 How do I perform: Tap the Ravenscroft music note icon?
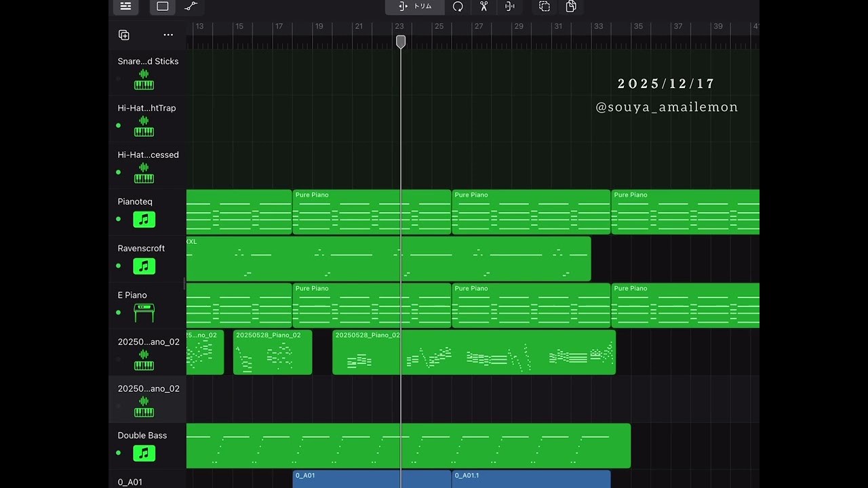(144, 266)
